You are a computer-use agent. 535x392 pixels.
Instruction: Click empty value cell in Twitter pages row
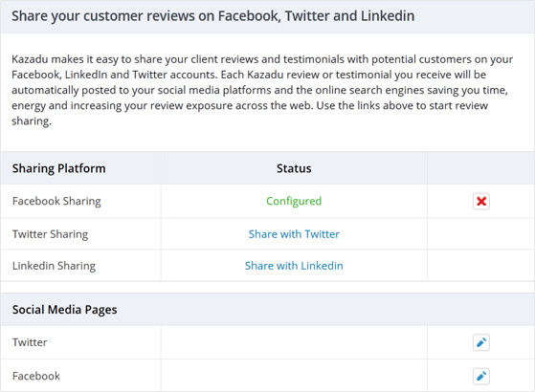coord(294,342)
